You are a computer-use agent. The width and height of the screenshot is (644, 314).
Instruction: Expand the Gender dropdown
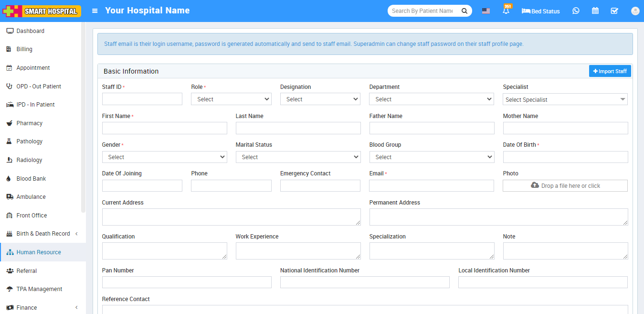coord(164,157)
